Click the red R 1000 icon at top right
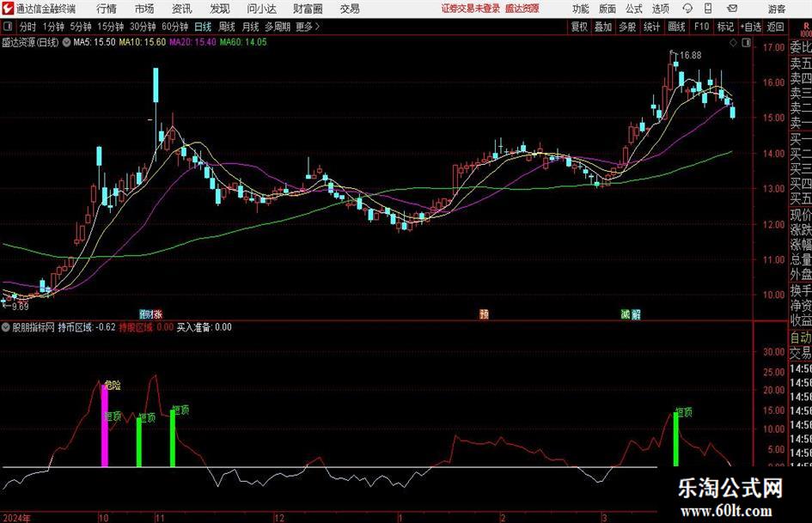Viewport: 812px width, 523px height. (806, 29)
